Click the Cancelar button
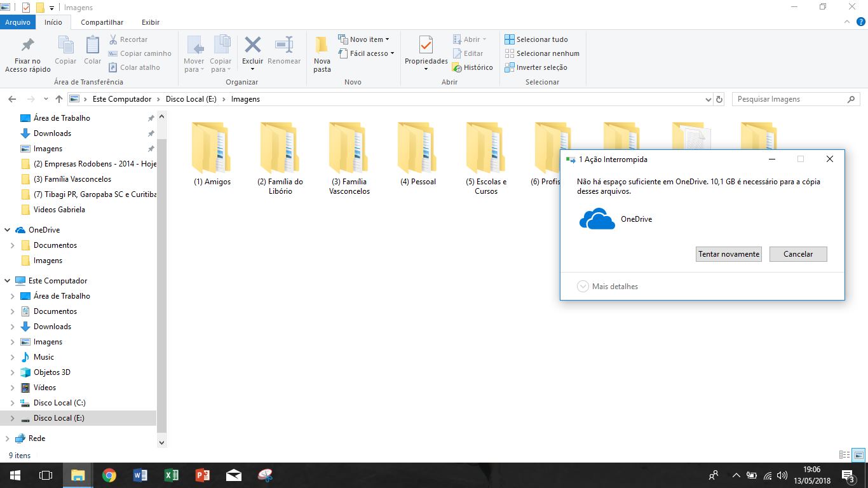 coord(798,254)
